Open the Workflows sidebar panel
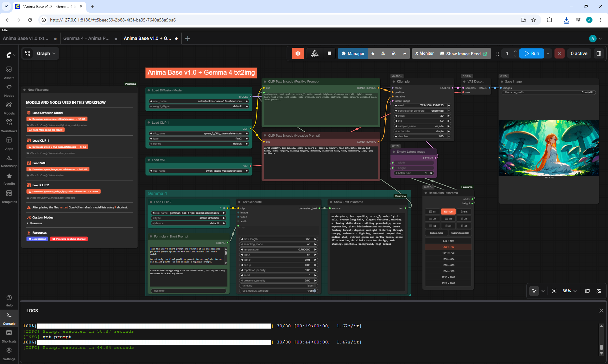 click(x=9, y=126)
